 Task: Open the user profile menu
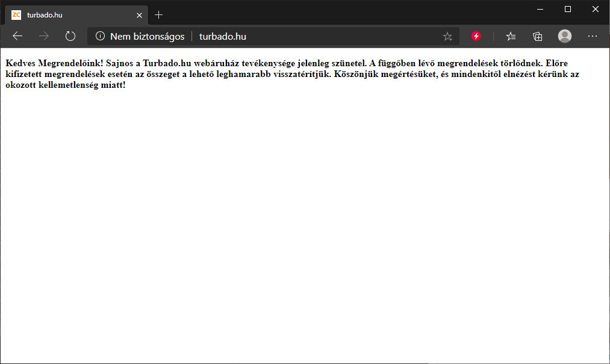pos(564,36)
